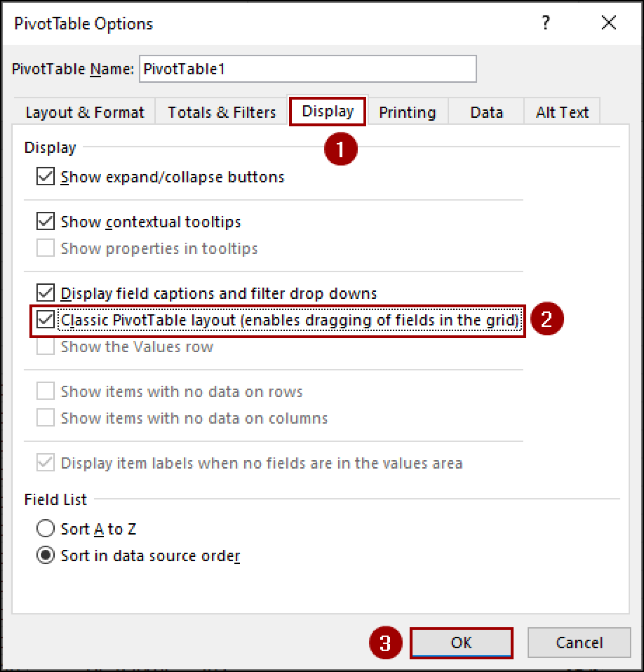Viewport: 644px width, 672px height.
Task: Enable Show the Values row
Action: [44, 346]
